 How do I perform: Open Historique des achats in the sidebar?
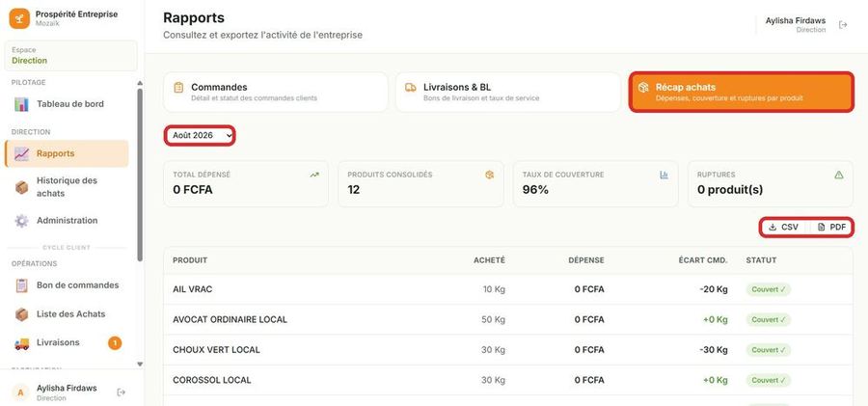pyautogui.click(x=67, y=187)
